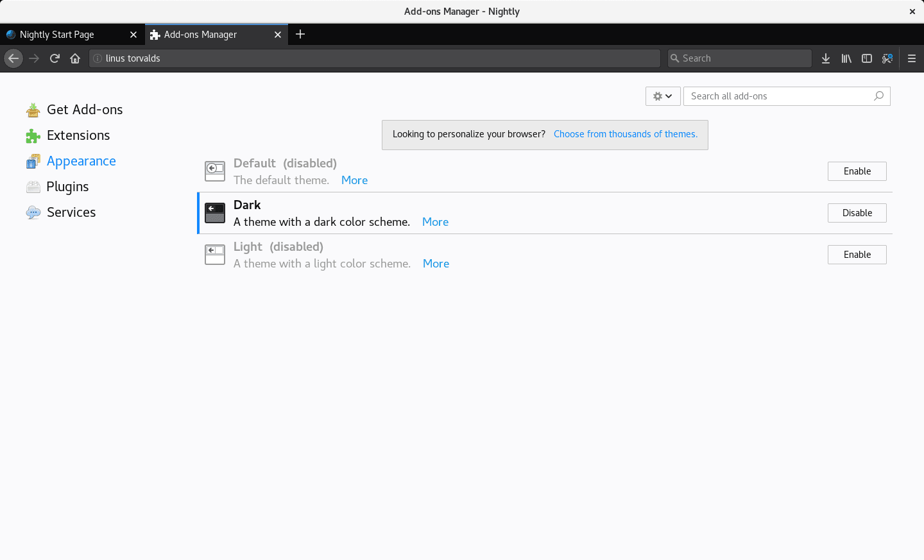Enable the Light theme
The height and width of the screenshot is (560, 924).
tap(857, 255)
